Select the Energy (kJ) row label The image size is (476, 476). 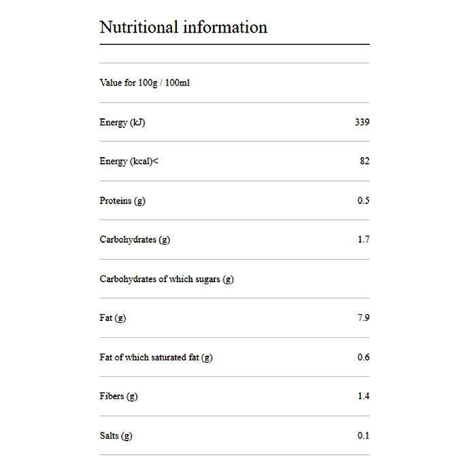pyautogui.click(x=122, y=122)
